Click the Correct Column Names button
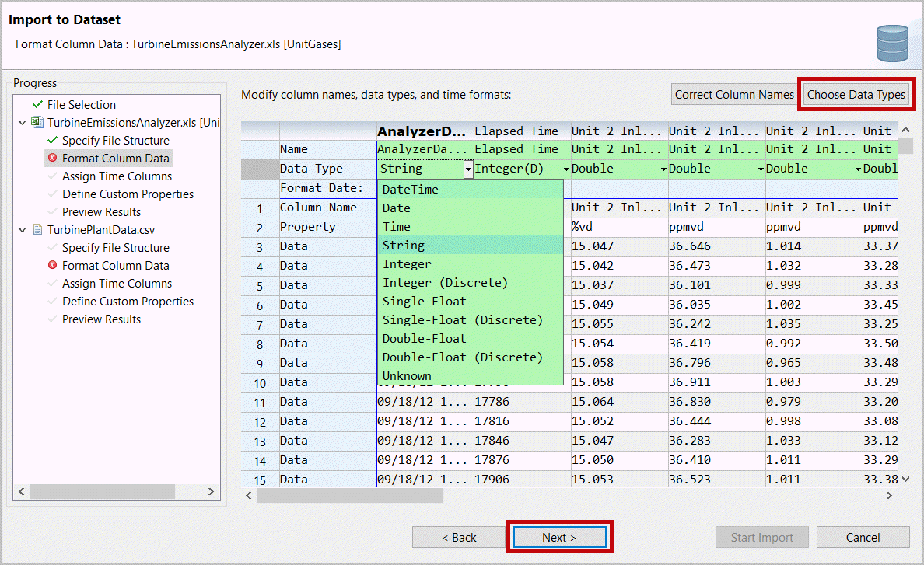This screenshot has width=924, height=565. pos(733,95)
